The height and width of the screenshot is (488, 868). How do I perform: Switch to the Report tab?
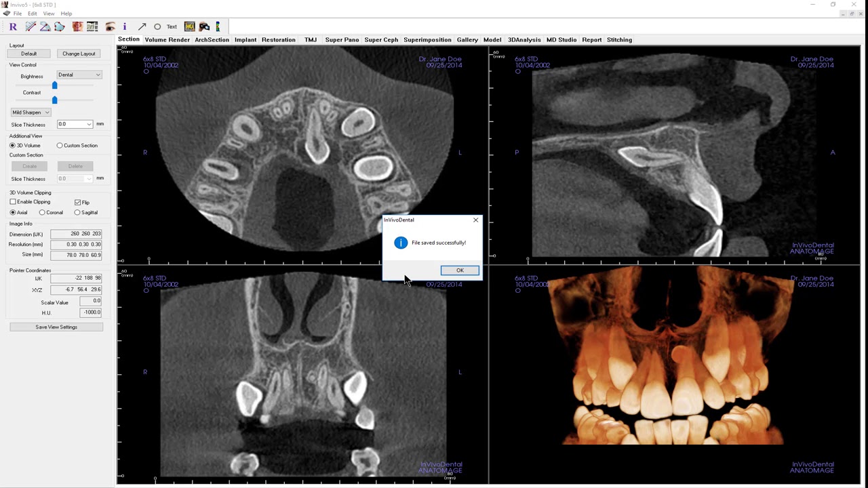point(591,40)
